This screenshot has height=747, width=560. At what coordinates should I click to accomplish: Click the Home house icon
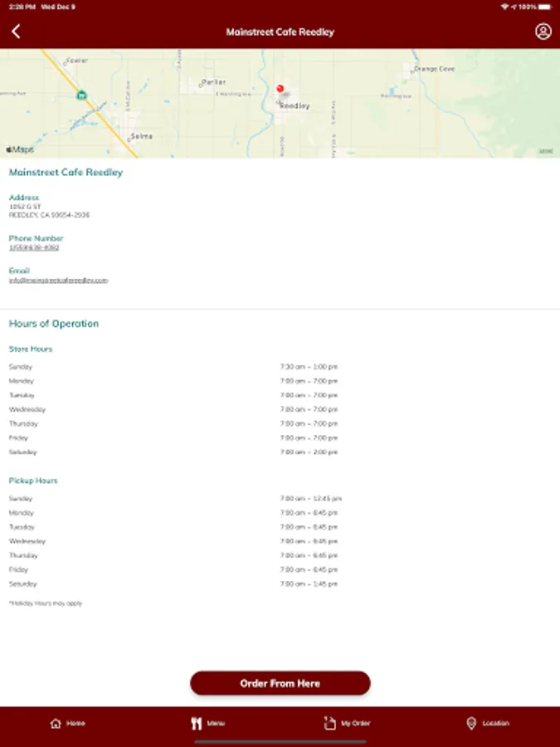pos(56,723)
